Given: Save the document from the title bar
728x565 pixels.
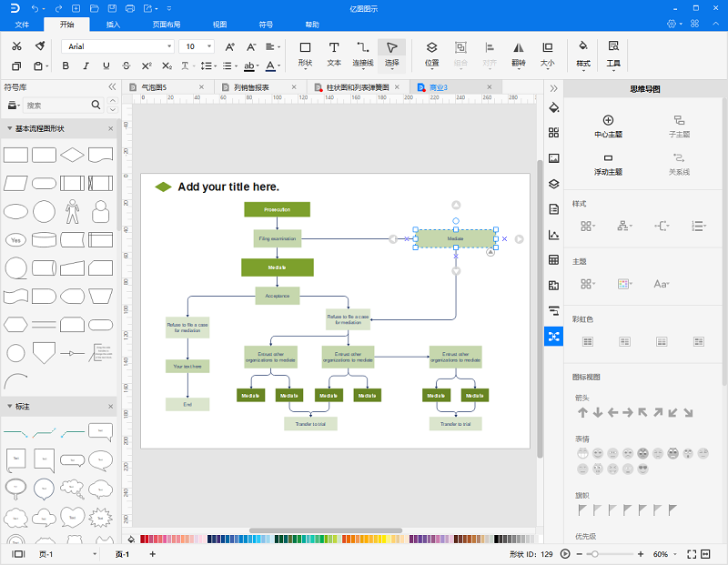Looking at the screenshot, I should [112, 9].
